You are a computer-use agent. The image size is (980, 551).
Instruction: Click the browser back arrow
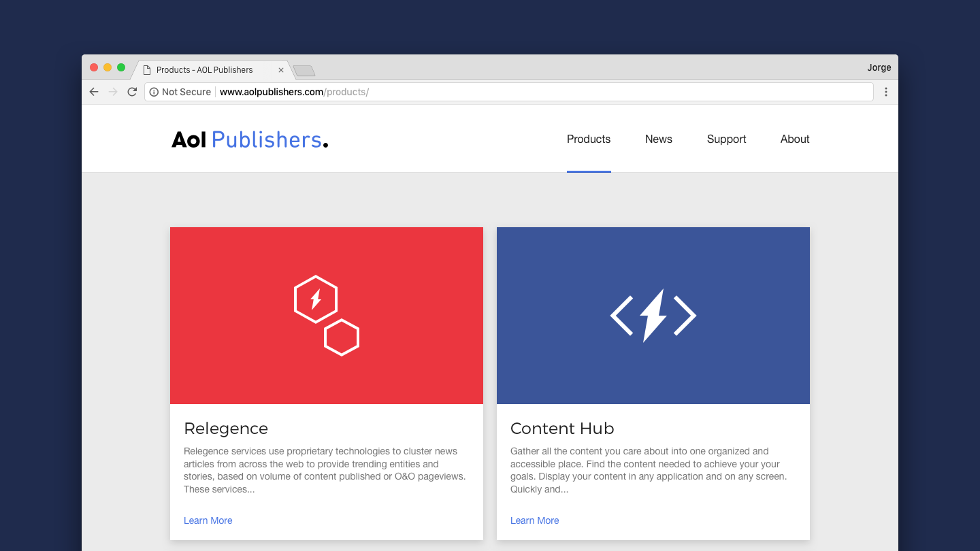coord(94,92)
